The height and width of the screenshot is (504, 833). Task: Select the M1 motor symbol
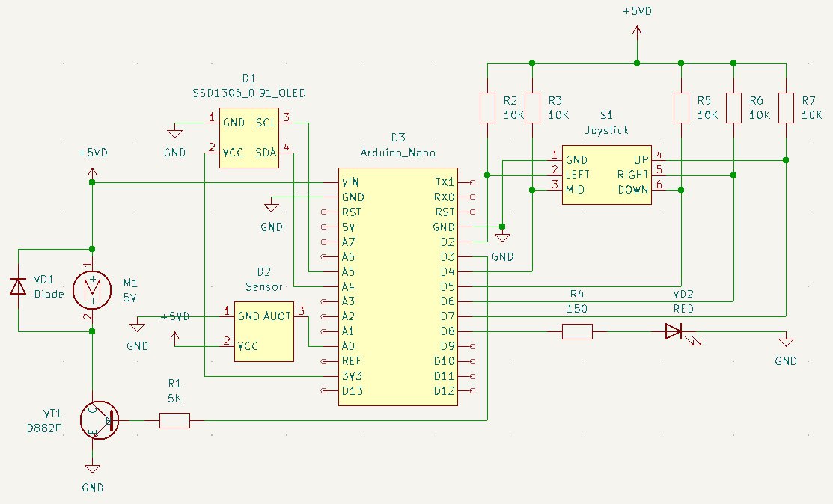91,289
